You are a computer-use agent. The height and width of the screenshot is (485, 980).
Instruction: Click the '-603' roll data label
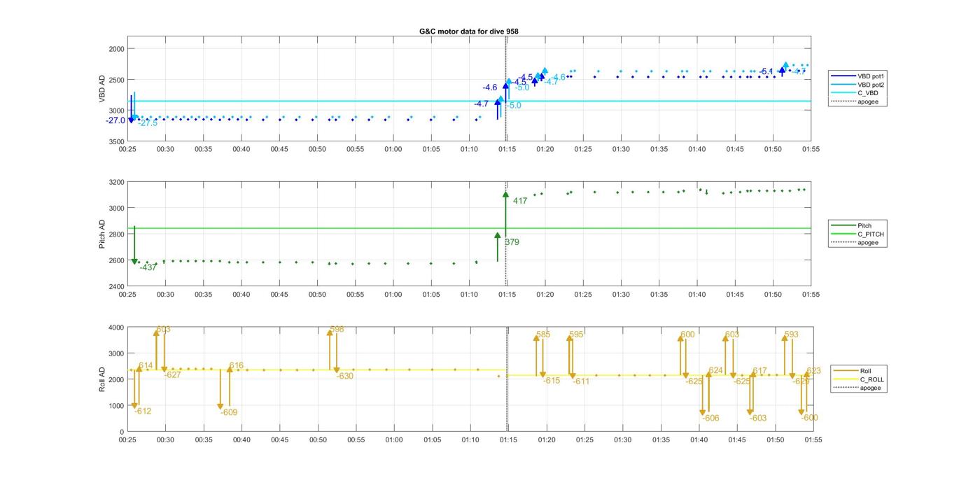click(758, 418)
